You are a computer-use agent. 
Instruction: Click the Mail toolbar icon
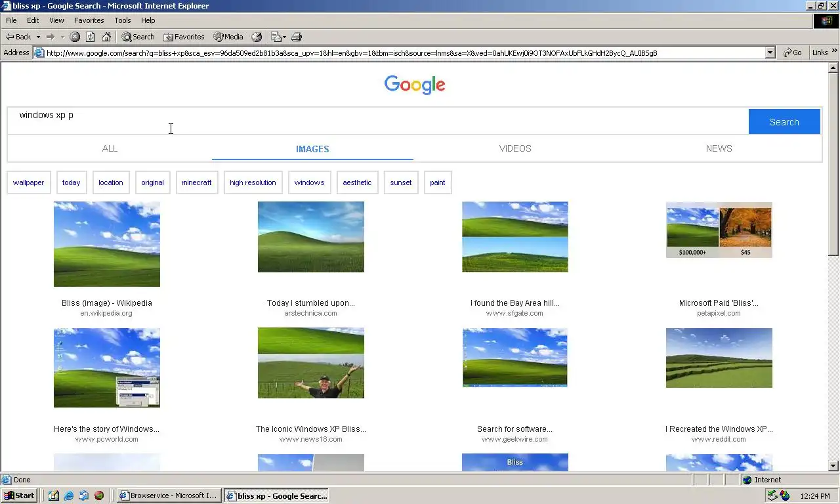[x=278, y=37]
